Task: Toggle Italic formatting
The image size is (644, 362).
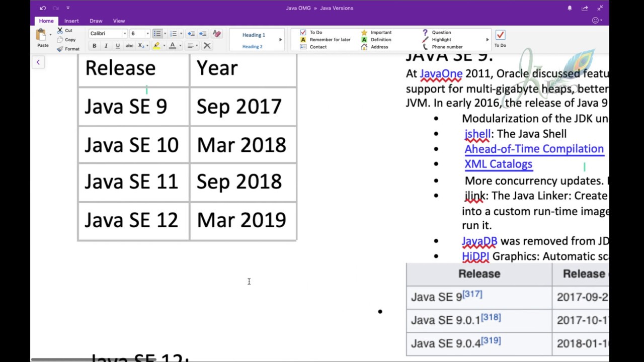Action: pos(106,46)
